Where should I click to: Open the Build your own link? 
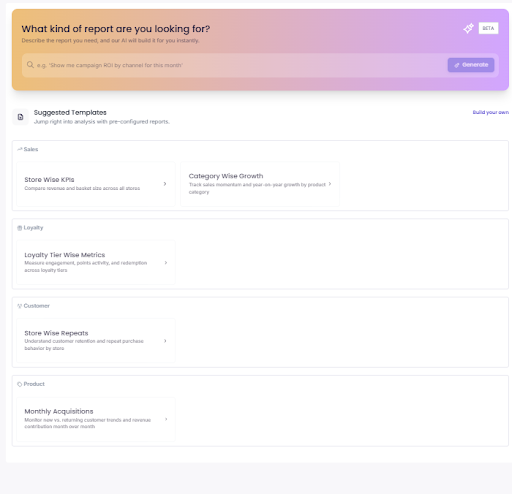[491, 112]
